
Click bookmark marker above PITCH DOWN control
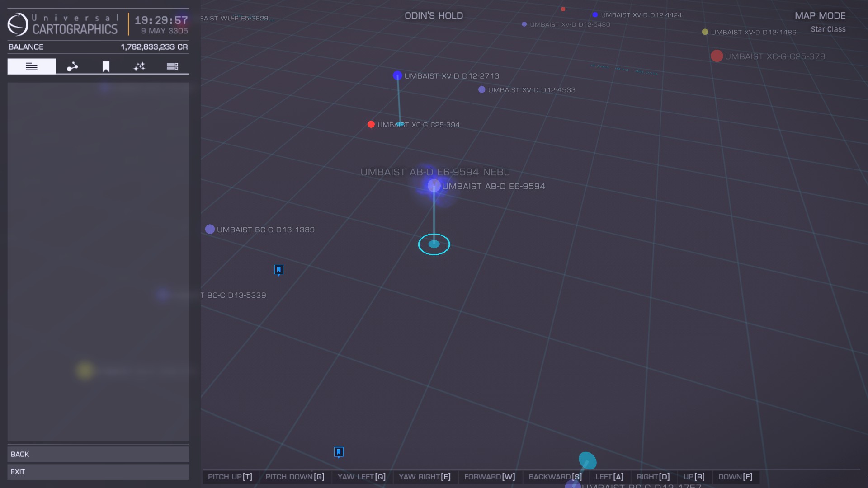pos(339,452)
